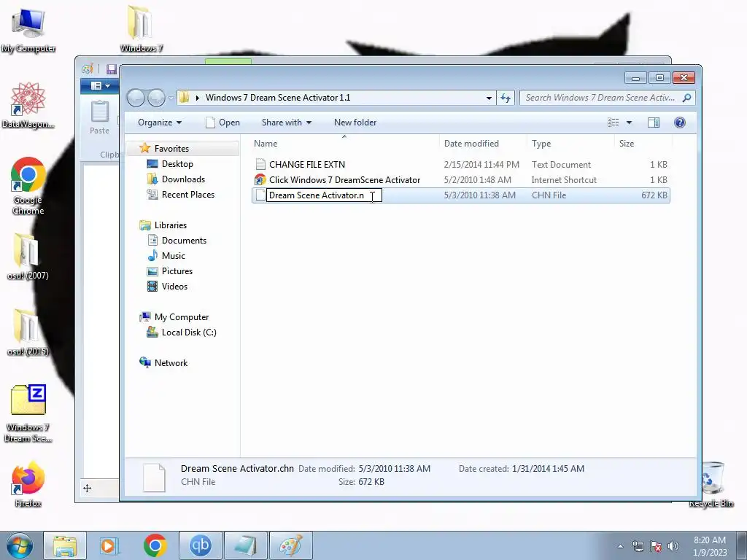Show hidden tray icons arrow
The image size is (747, 560).
click(620, 546)
